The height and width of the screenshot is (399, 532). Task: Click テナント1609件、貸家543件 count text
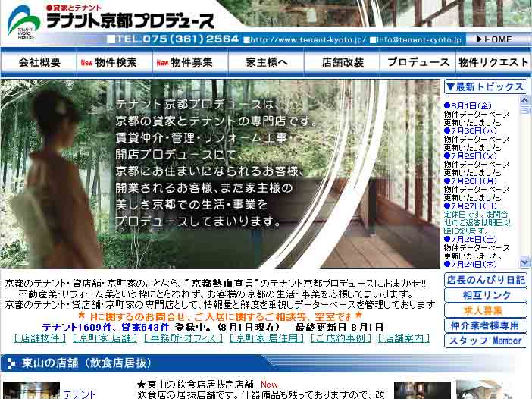click(105, 328)
